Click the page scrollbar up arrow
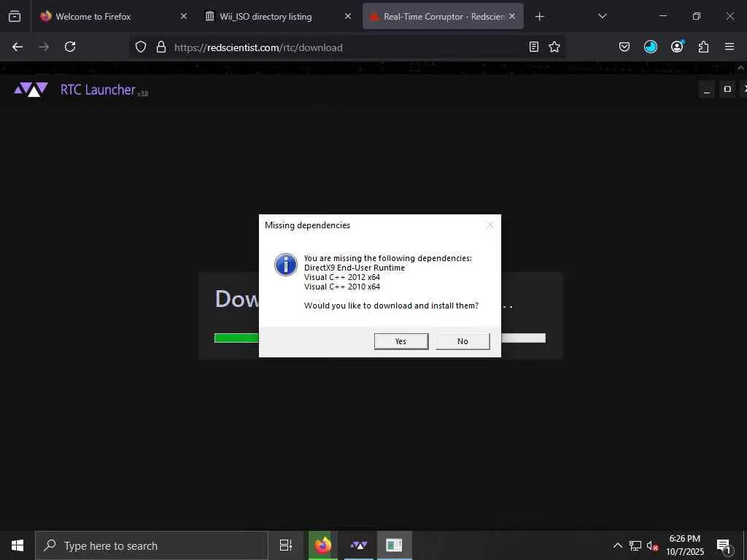747x560 pixels. click(x=741, y=68)
